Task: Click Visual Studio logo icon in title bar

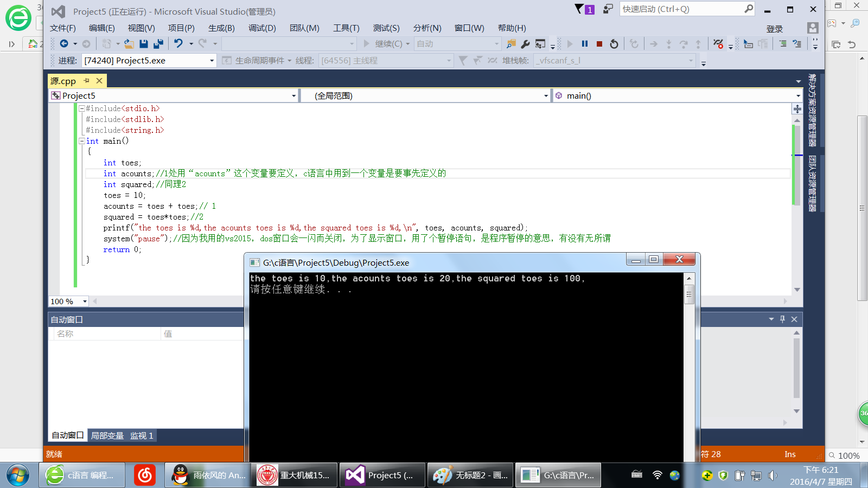Action: [x=58, y=11]
